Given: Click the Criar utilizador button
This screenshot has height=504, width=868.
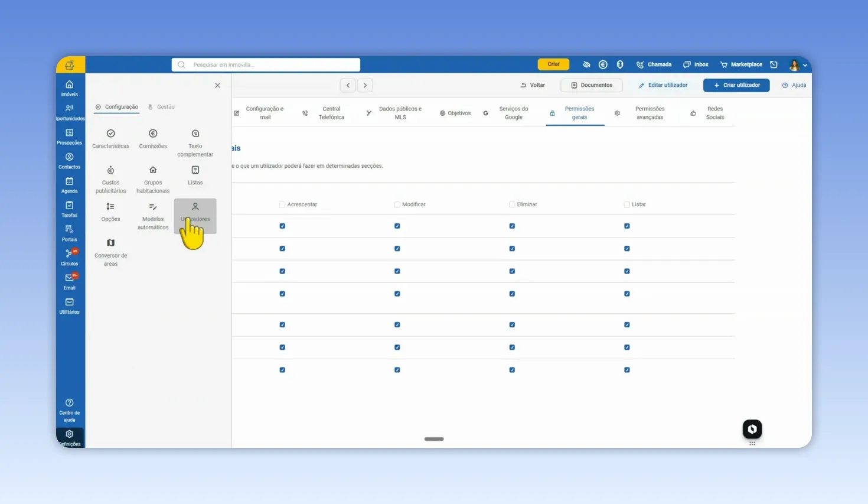Looking at the screenshot, I should (x=736, y=85).
